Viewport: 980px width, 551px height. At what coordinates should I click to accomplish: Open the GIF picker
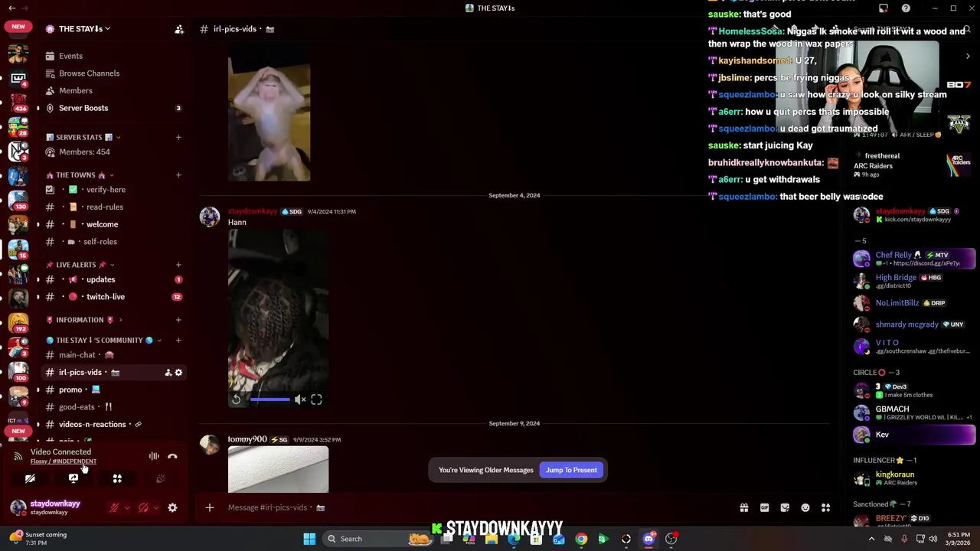point(764,508)
